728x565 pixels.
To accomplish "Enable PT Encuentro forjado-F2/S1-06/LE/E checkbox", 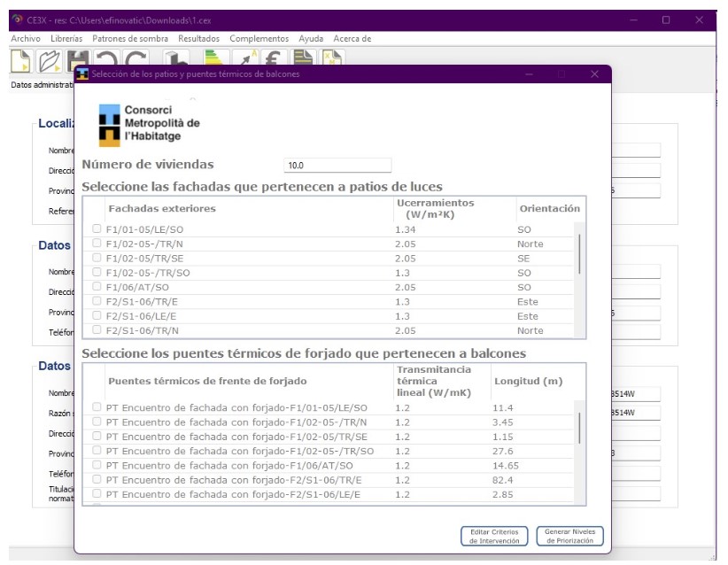I will 97,493.
